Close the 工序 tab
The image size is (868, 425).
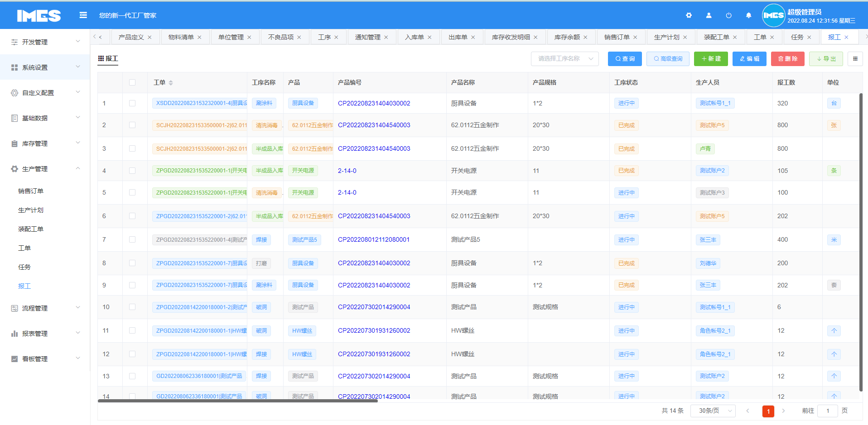pos(336,37)
